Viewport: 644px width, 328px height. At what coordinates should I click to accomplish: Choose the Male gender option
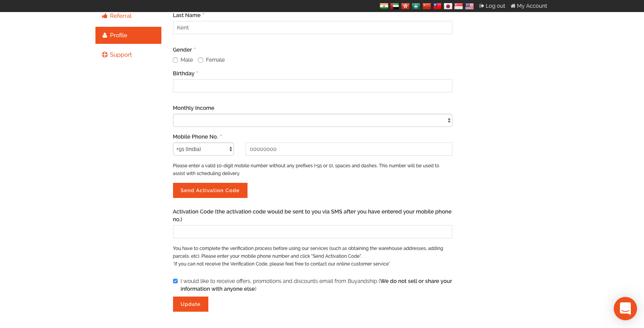(175, 60)
